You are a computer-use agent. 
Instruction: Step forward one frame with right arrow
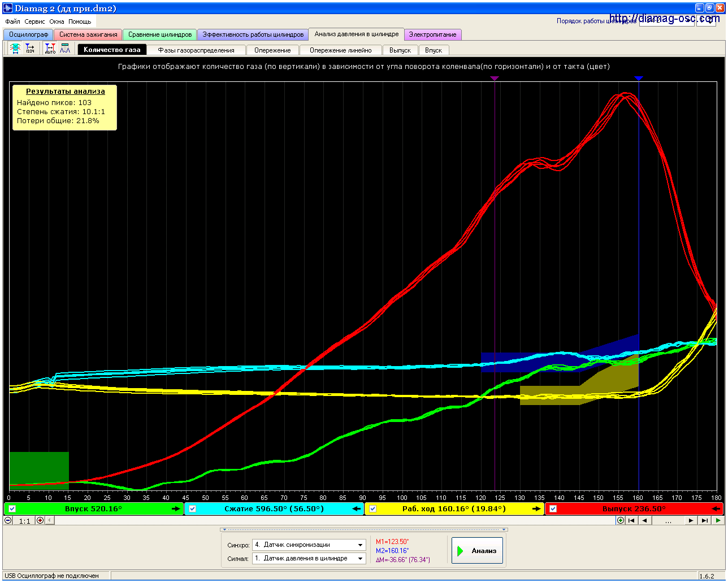[x=691, y=520]
